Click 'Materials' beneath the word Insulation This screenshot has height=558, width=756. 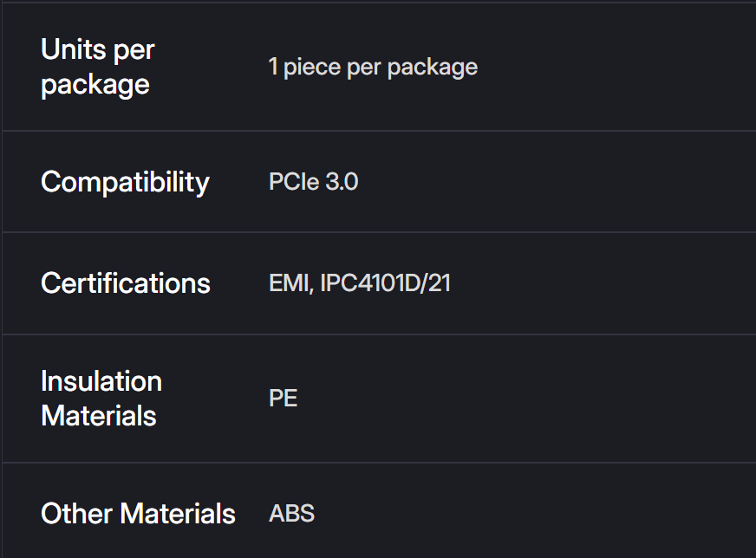tap(99, 416)
